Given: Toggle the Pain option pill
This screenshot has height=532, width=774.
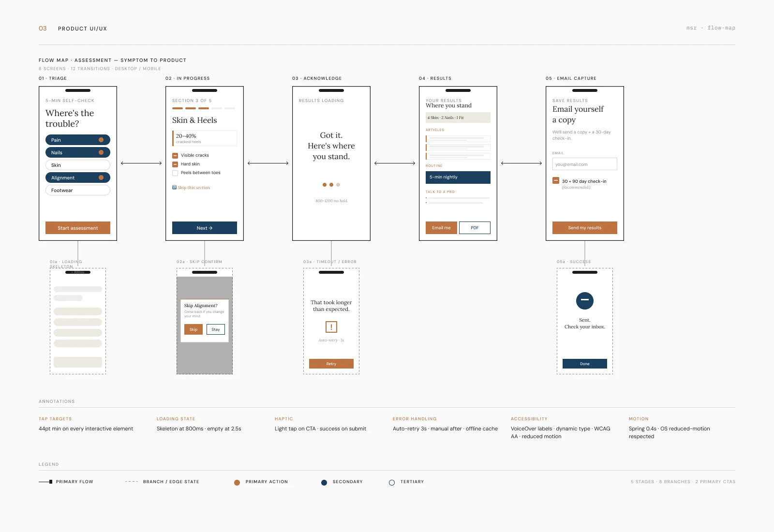Looking at the screenshot, I should (x=77, y=140).
